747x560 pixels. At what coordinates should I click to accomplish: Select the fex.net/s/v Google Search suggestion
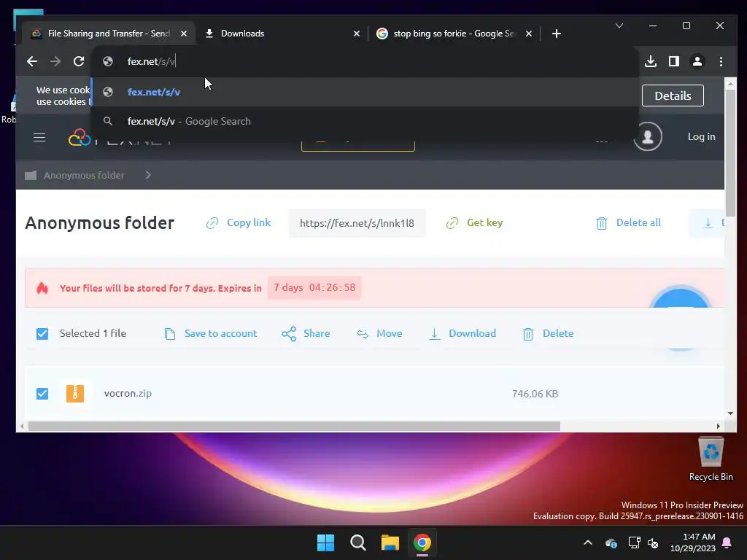click(x=365, y=122)
